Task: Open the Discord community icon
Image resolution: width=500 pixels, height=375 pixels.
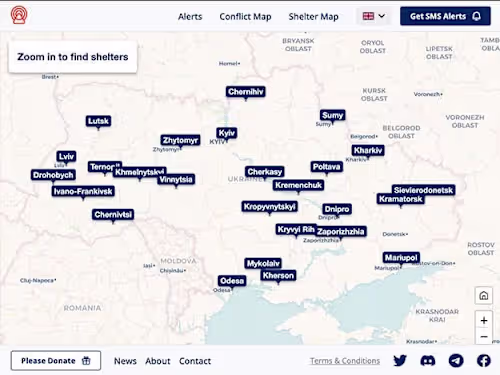Action: point(428,361)
